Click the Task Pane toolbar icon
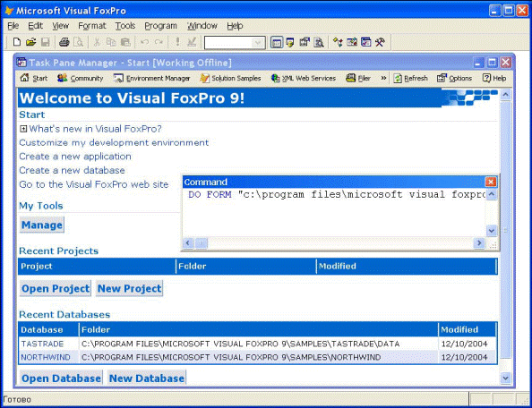Image resolution: width=532 pixels, height=408 pixels. (365, 43)
